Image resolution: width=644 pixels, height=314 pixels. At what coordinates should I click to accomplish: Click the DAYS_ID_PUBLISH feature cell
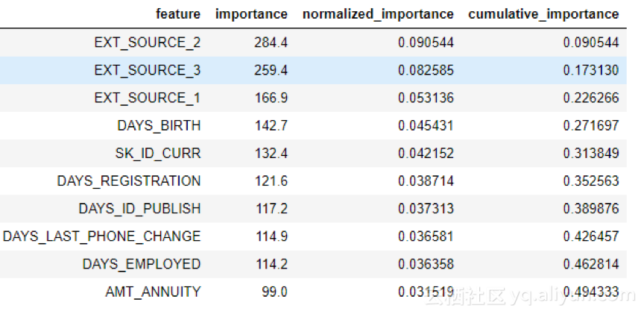[139, 208]
